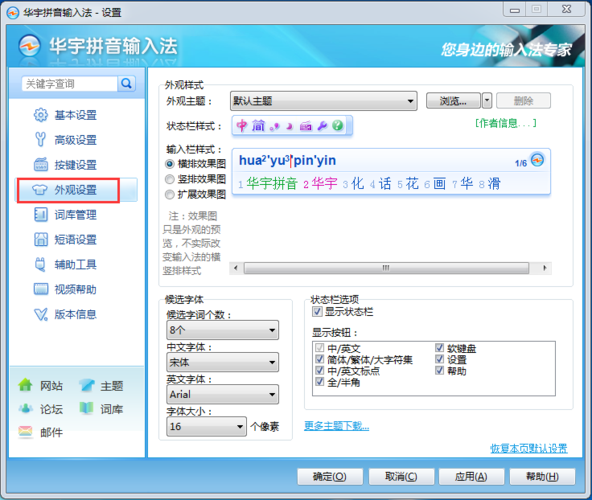592x500 pixels.
Task: Click the 词库 open book icon
Action: pos(86,408)
